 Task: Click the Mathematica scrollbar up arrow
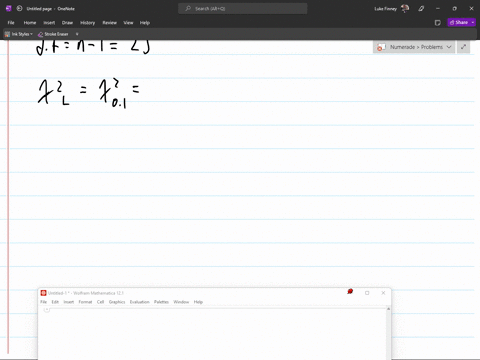[x=388, y=309]
